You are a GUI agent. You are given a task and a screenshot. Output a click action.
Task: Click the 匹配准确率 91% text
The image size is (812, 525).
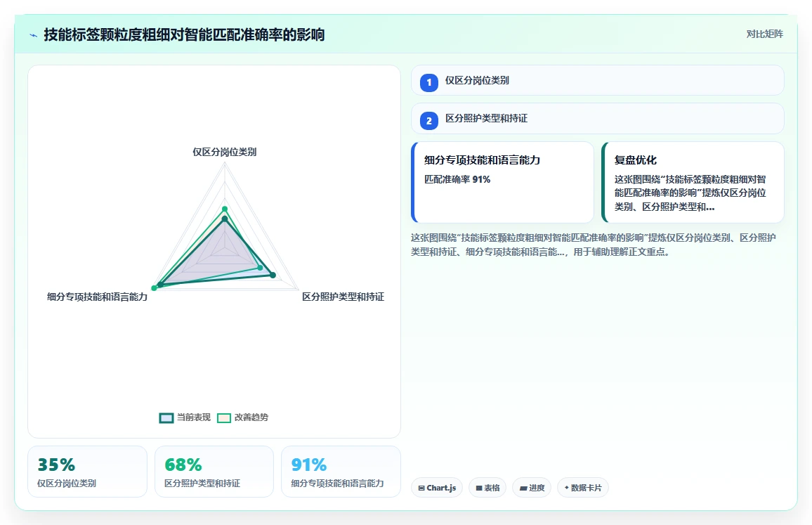tap(457, 179)
